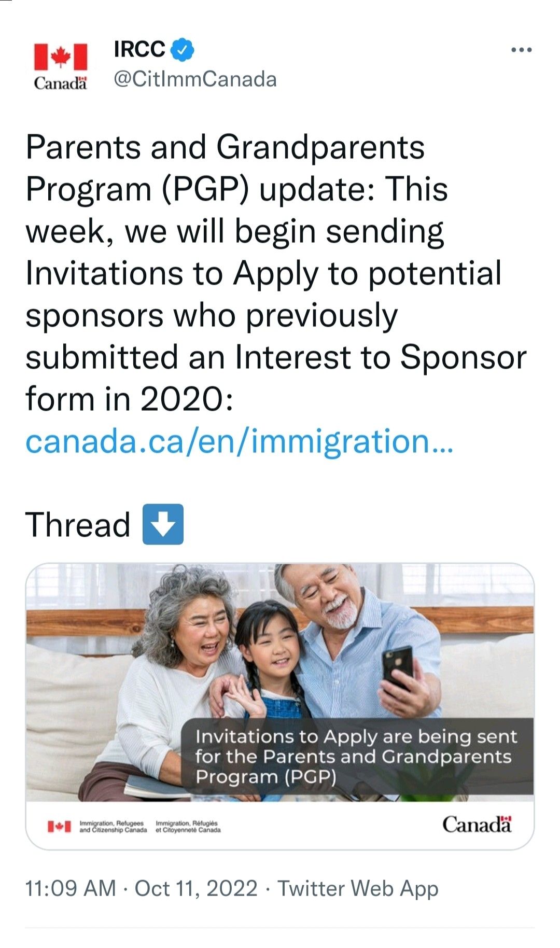Click the Thread text label
The image size is (560, 948).
tap(78, 524)
